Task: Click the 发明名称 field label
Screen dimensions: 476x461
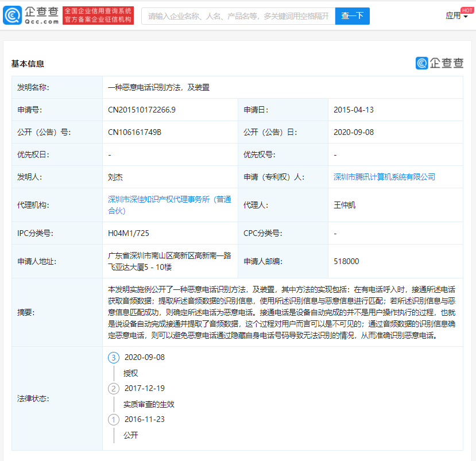Action: click(x=33, y=87)
